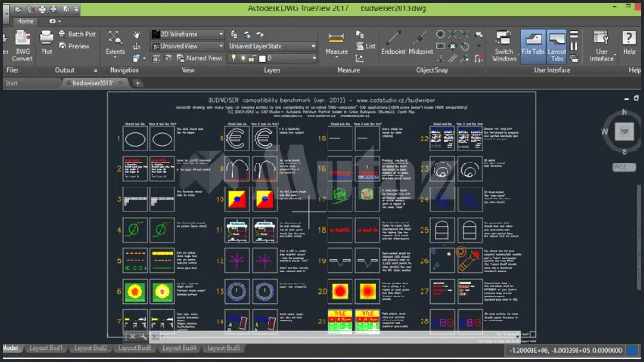644x362 pixels.
Task: Open the quick access toolbar customize dropdown
Action: [77, 9]
